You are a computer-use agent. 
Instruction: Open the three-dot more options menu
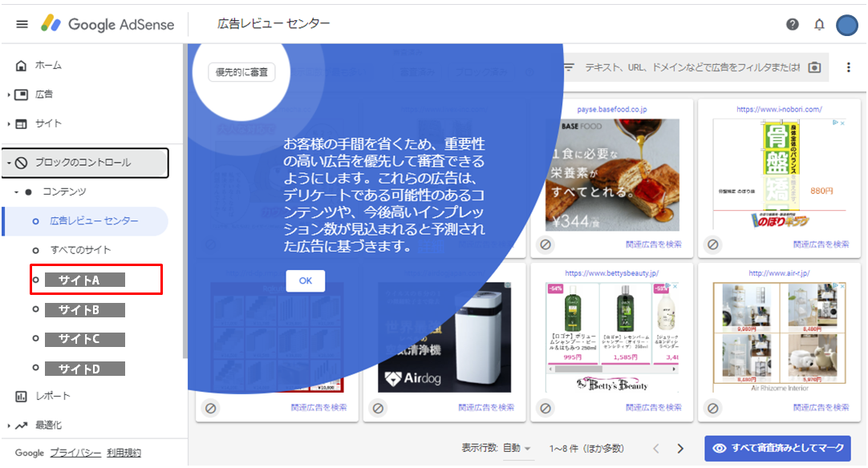tap(849, 67)
